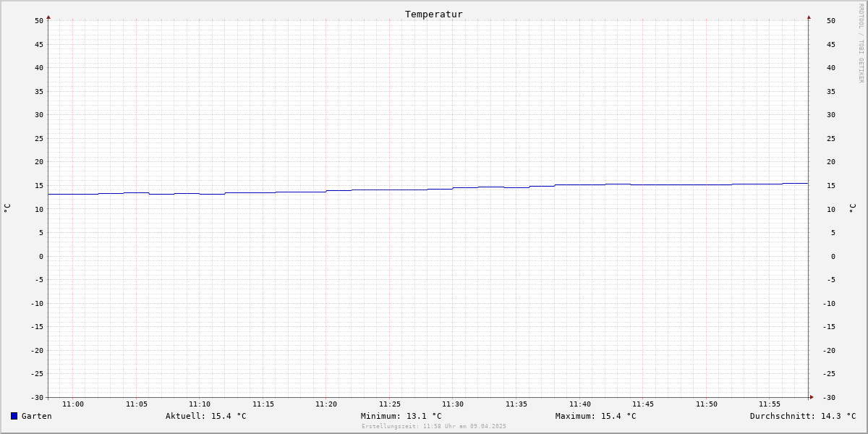
Task: Click the 11:45 time axis label
Action: [643, 404]
